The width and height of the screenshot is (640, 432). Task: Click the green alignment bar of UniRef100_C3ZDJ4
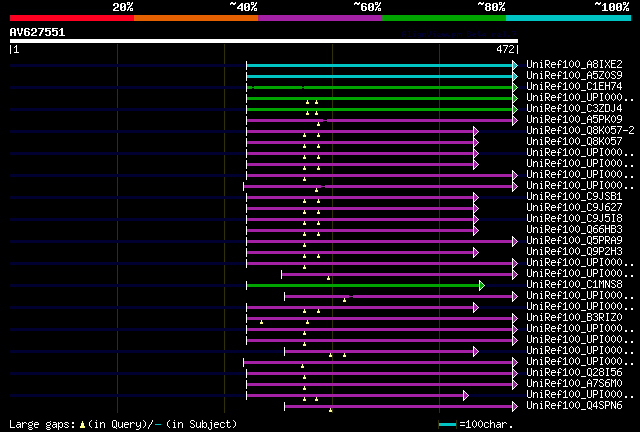point(380,109)
